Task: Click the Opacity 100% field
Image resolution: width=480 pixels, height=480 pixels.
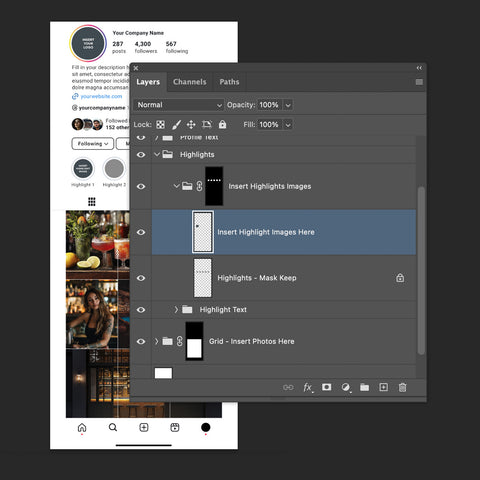Action: pyautogui.click(x=269, y=105)
